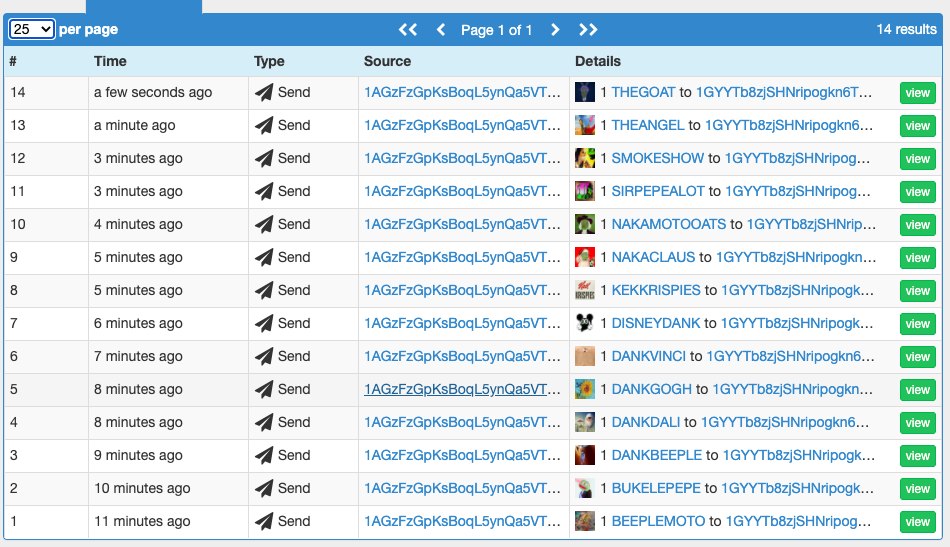
Task: Click the NAKACLAUS asset thumbnail
Action: click(585, 257)
